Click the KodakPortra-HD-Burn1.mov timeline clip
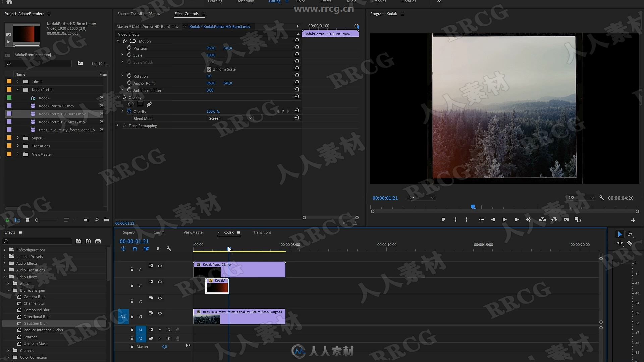 [217, 285]
